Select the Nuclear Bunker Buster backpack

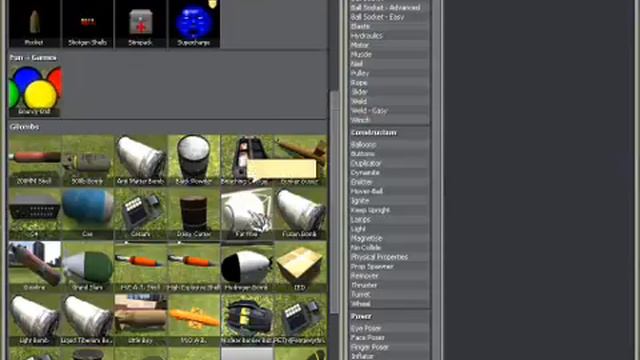pos(247,320)
